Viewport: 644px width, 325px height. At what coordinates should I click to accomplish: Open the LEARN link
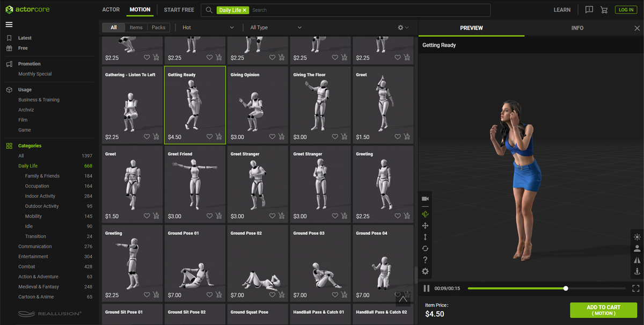562,10
